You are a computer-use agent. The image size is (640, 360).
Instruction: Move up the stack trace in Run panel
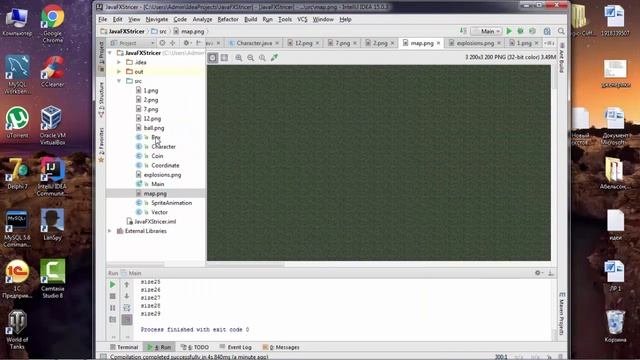[127, 284]
